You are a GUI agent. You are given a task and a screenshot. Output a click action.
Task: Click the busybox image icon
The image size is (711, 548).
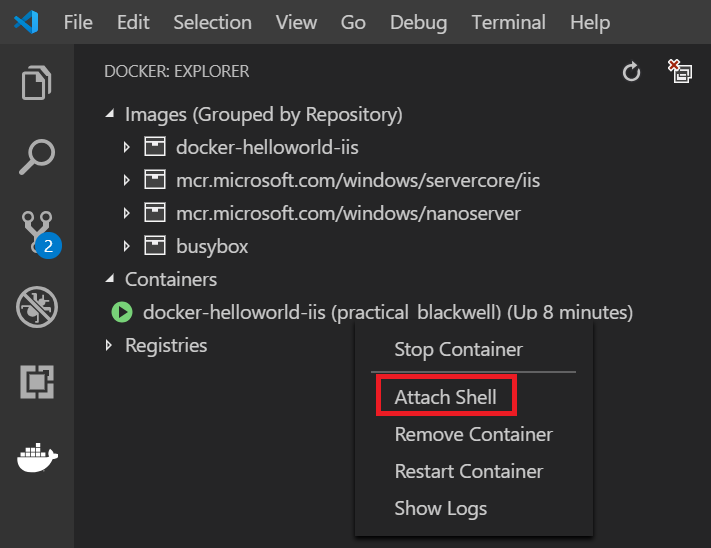click(155, 246)
